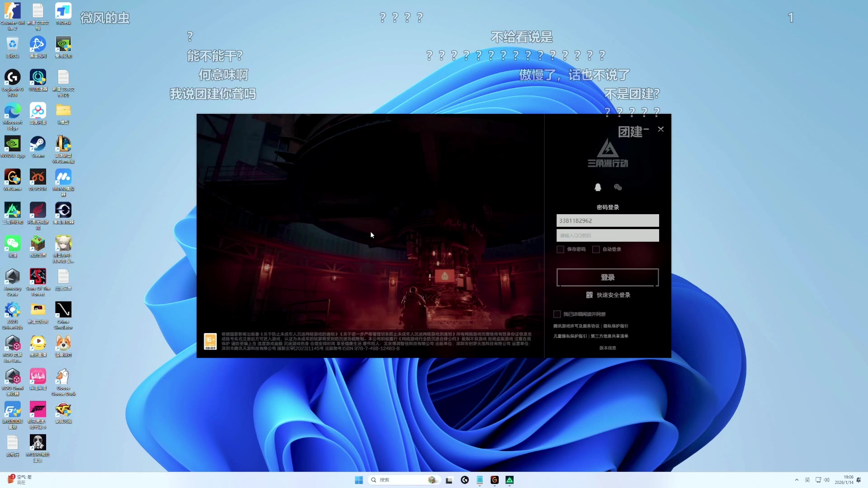Switch to WeChat login icon

(618, 187)
